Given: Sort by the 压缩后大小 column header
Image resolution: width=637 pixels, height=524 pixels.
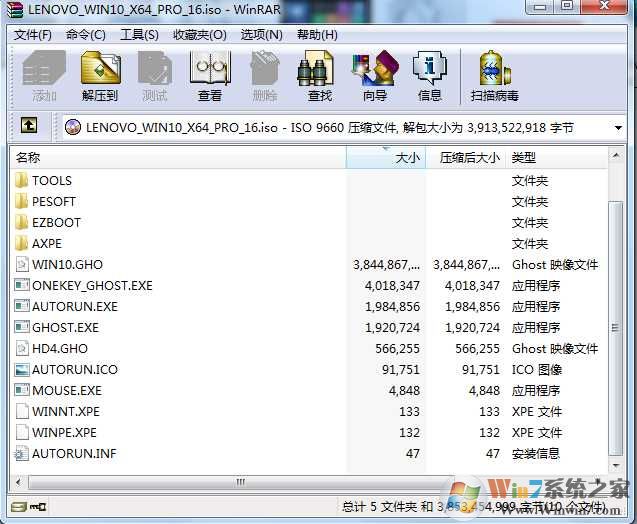Looking at the screenshot, I should (465, 158).
